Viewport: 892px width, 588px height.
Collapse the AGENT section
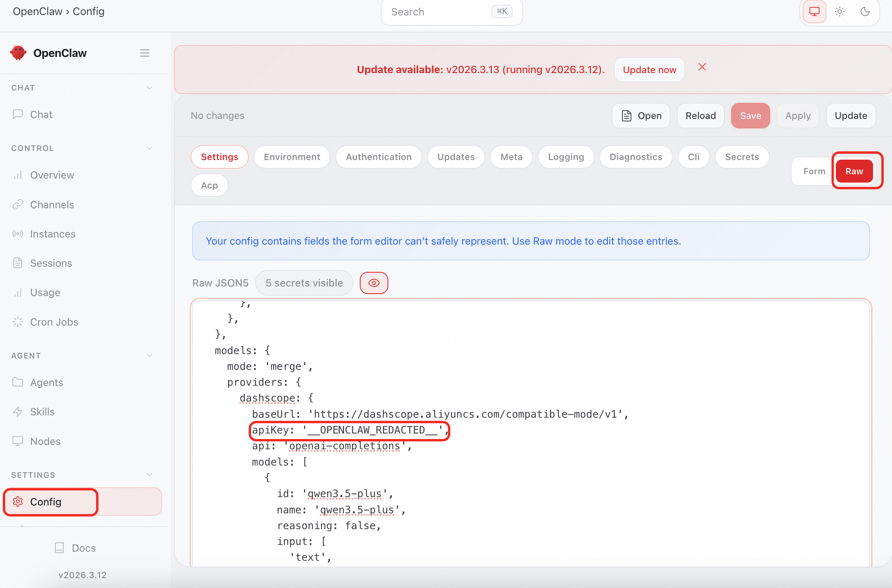149,356
